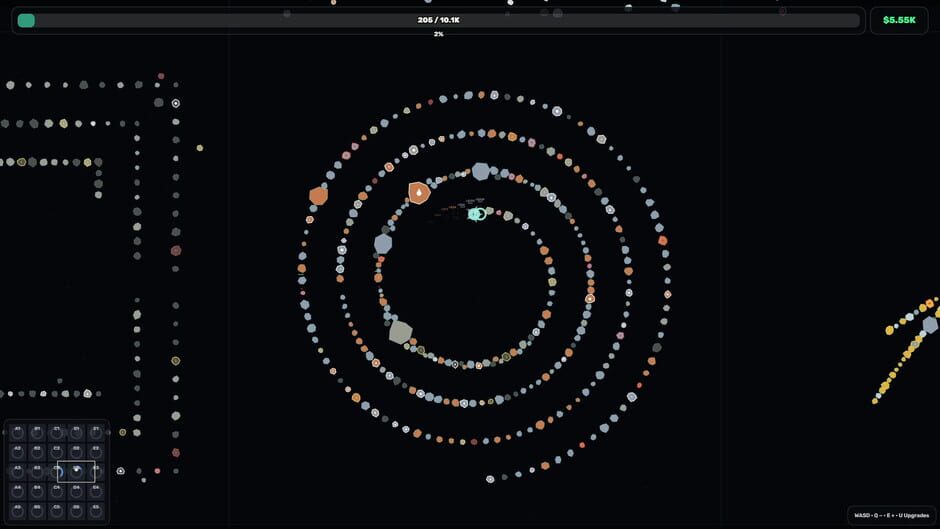
Task: Open the $5.55K money display
Action: 899,20
